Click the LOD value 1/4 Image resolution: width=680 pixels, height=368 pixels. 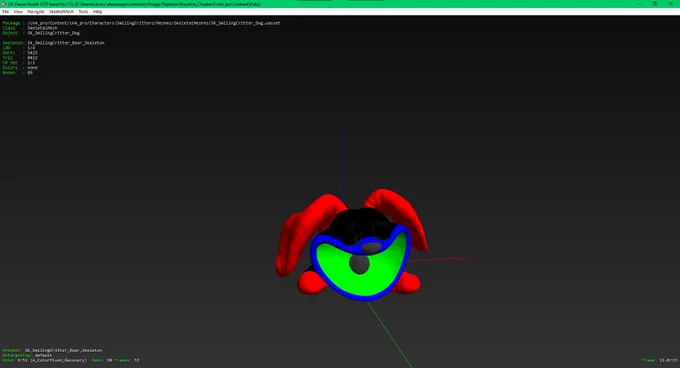tap(31, 48)
